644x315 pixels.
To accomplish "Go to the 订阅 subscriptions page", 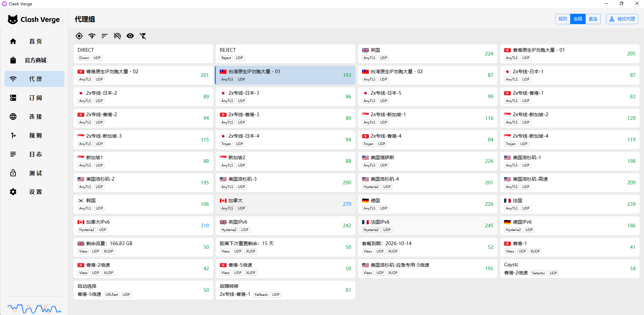I will coord(34,98).
